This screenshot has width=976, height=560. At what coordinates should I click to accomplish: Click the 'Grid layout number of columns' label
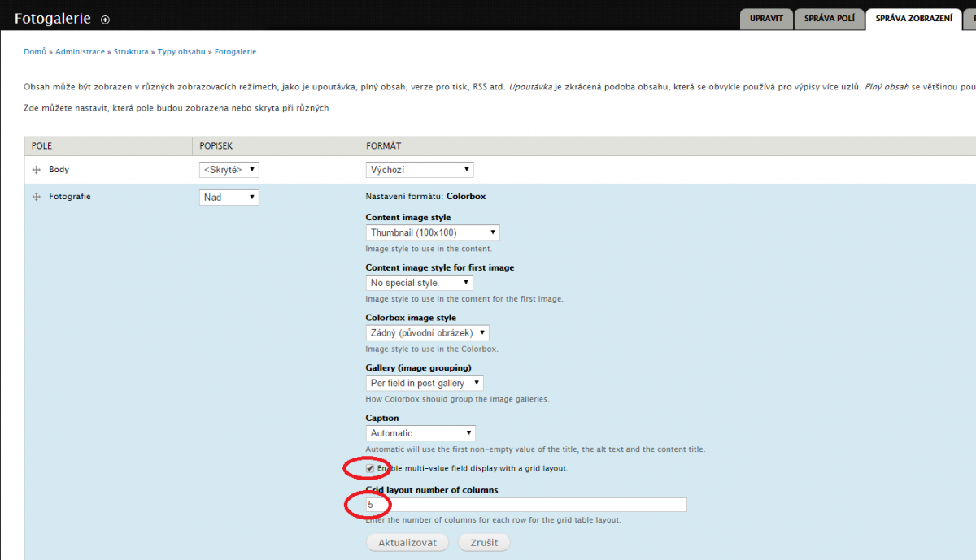(x=432, y=490)
